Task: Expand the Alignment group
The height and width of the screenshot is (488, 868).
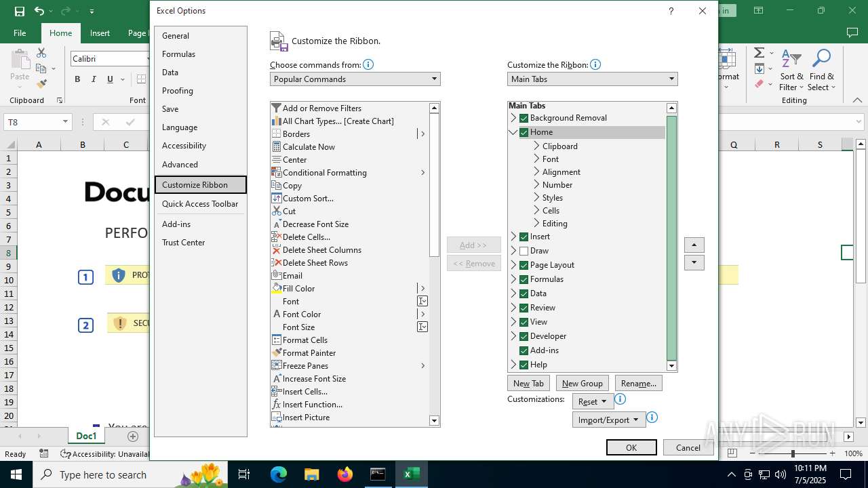Action: click(536, 171)
